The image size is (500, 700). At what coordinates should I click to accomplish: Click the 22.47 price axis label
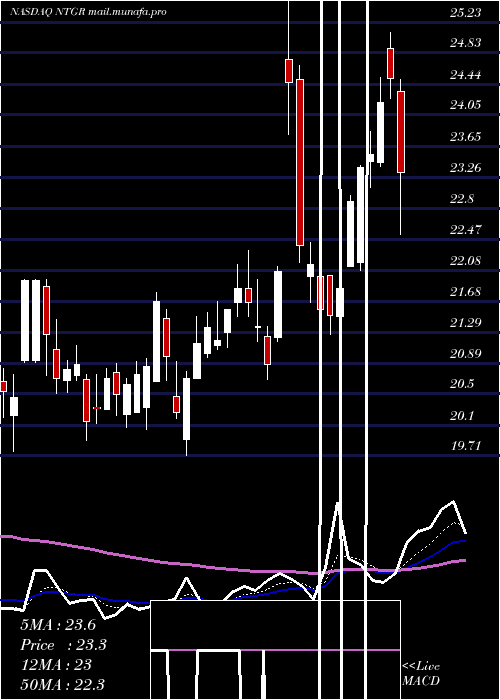[x=466, y=230]
